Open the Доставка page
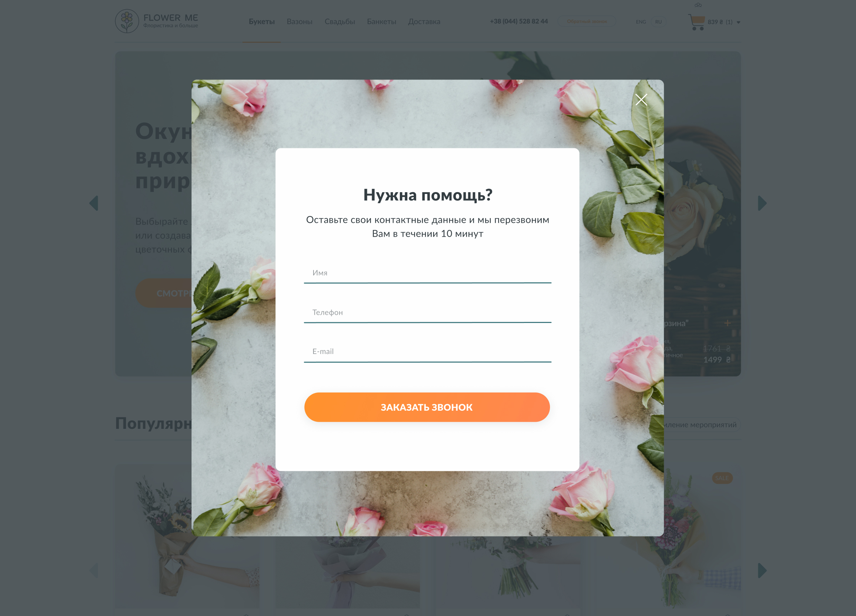The height and width of the screenshot is (616, 856). point(424,21)
